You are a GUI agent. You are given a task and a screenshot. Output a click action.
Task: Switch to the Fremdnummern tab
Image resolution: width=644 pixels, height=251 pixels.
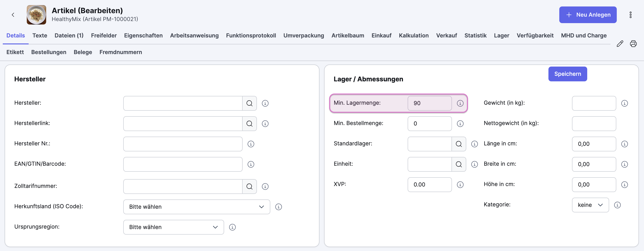click(120, 52)
